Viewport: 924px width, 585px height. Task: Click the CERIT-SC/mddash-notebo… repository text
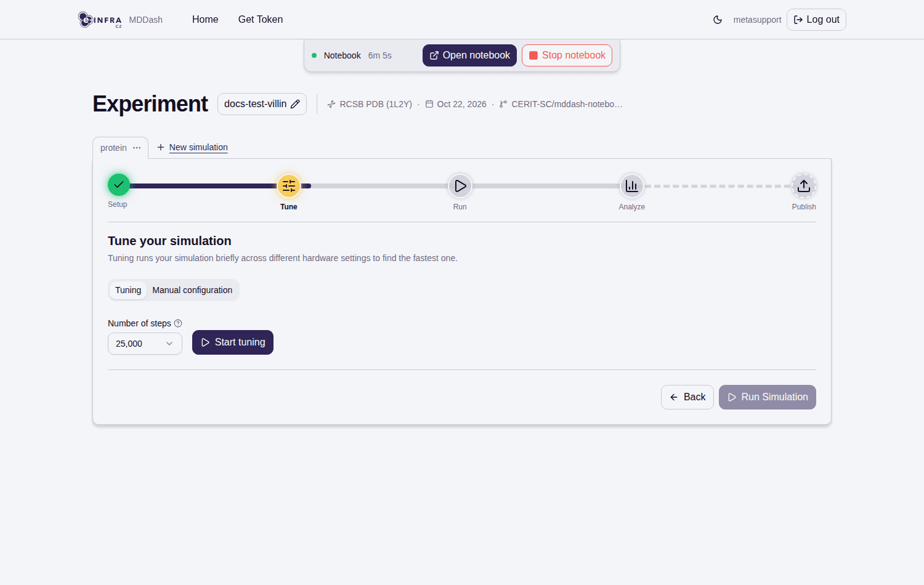pos(567,104)
